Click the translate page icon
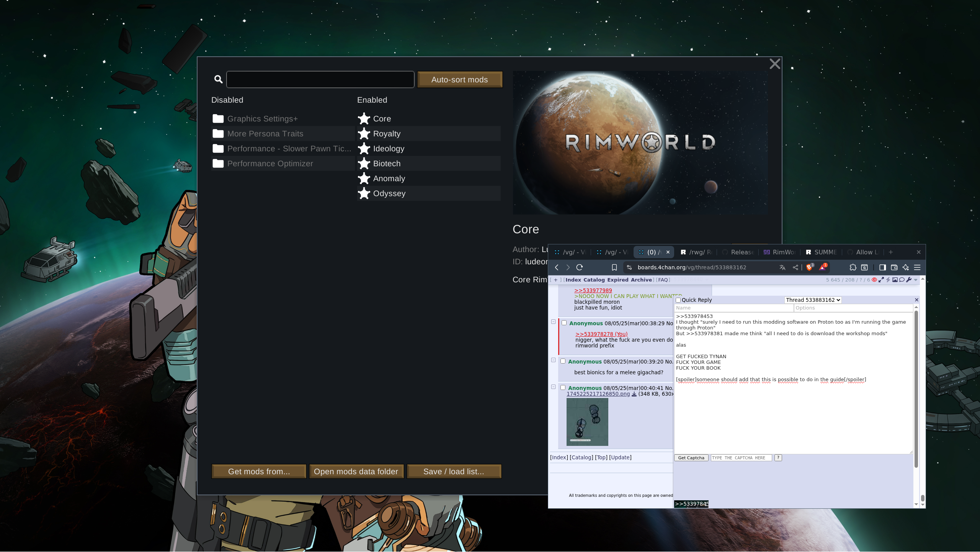Screen dimensions: 980x552 coord(782,267)
